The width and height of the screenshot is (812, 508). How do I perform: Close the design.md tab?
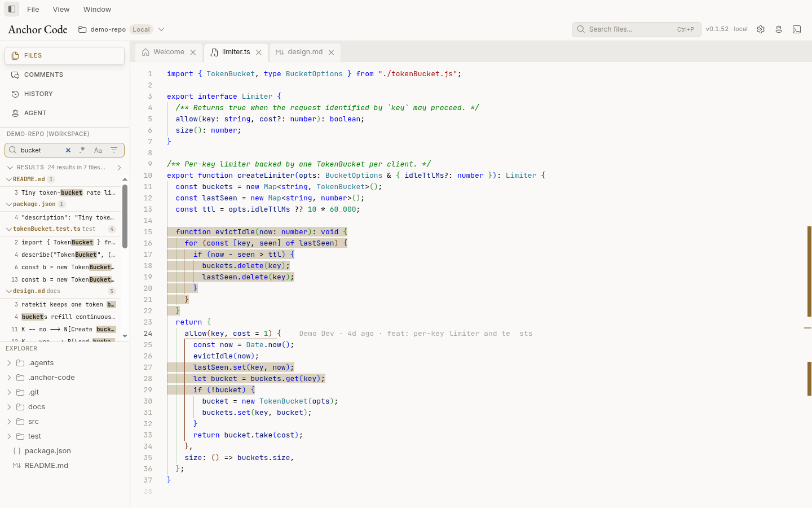coord(332,52)
